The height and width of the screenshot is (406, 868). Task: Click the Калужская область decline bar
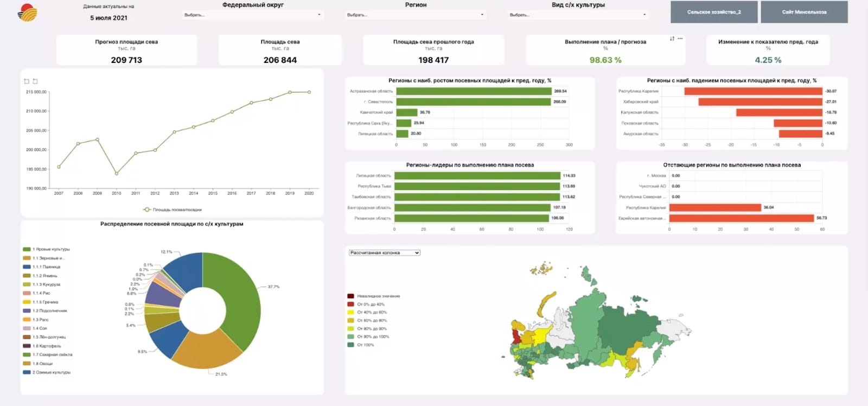click(779, 112)
